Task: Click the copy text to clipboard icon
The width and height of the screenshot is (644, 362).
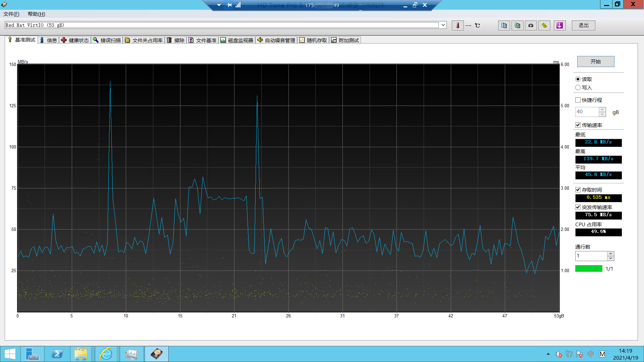Action: pos(504,25)
